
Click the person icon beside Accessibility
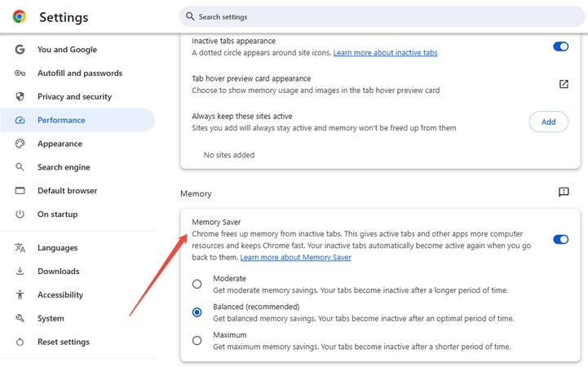click(20, 294)
